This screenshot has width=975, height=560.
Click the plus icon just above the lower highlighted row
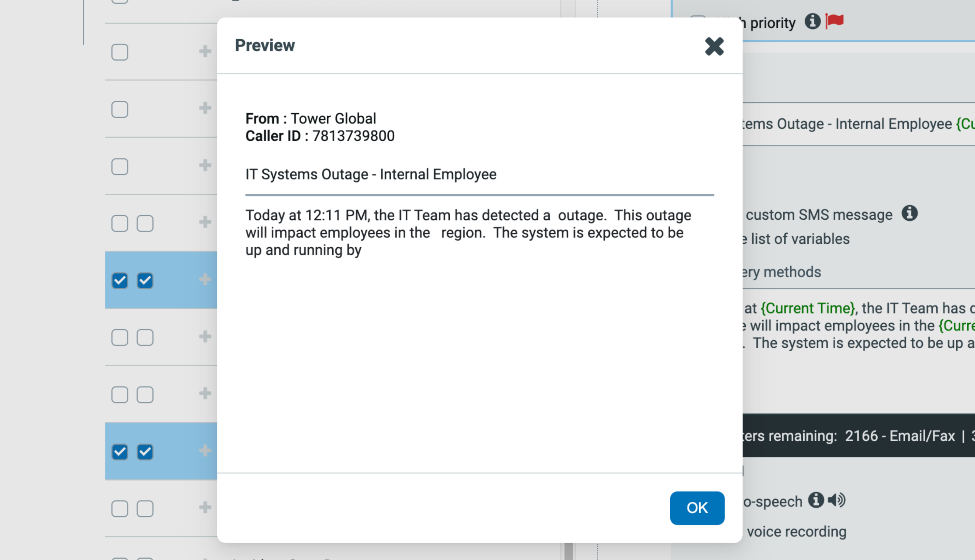tap(205, 393)
